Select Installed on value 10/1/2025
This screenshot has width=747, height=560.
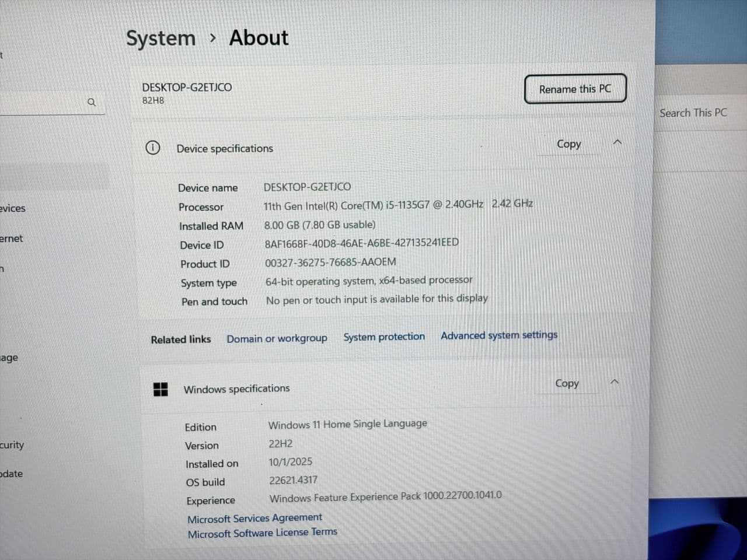pos(290,461)
